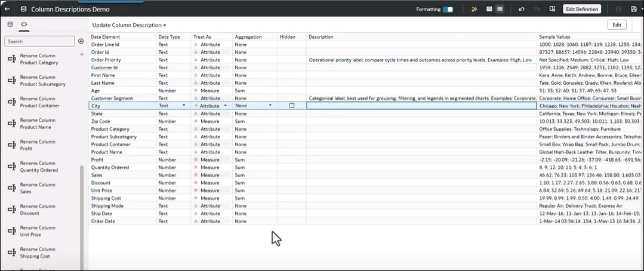Click the Rename Column Discount step icon

coord(12,210)
